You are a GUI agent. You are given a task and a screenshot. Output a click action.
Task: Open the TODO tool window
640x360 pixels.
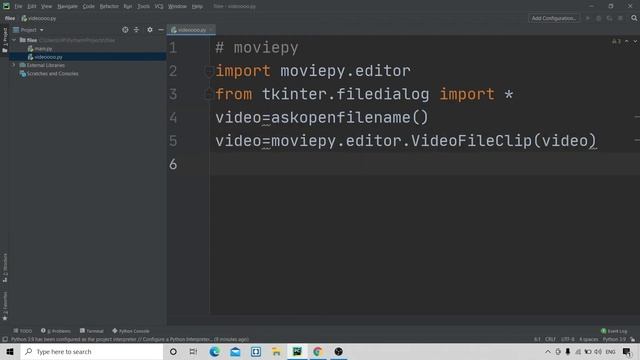click(22, 331)
